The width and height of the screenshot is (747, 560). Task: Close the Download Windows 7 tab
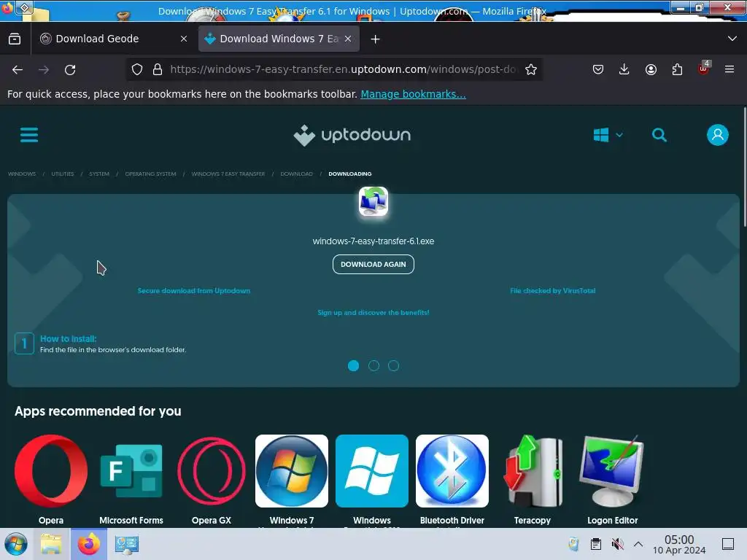[348, 39]
